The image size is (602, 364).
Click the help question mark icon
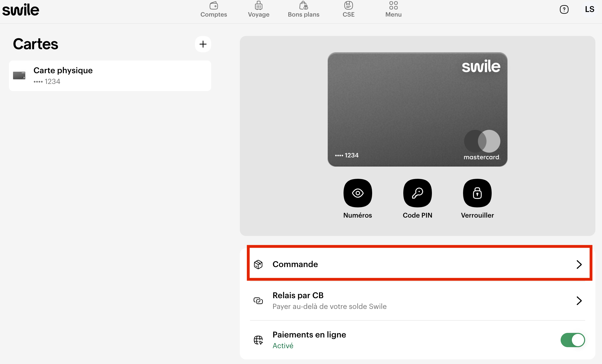564,10
